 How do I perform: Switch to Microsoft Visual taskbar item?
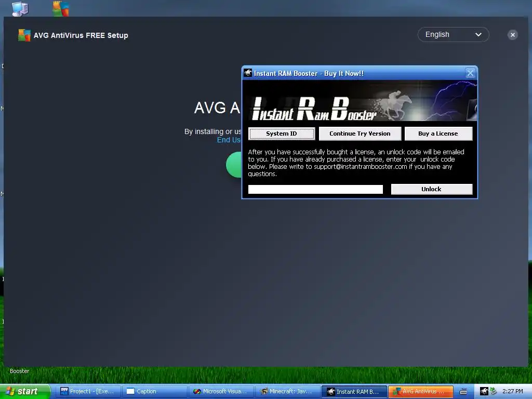tap(220, 392)
